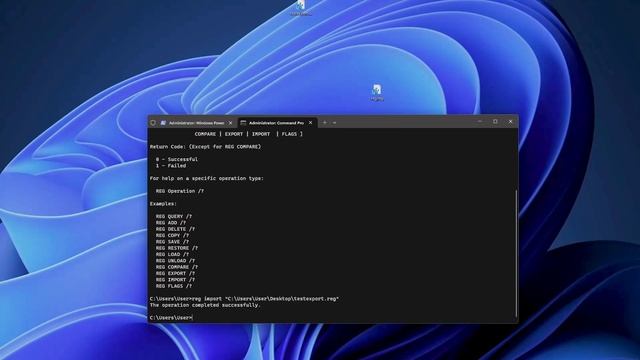Click the 'REG QUERY /?' example line

(x=173, y=216)
